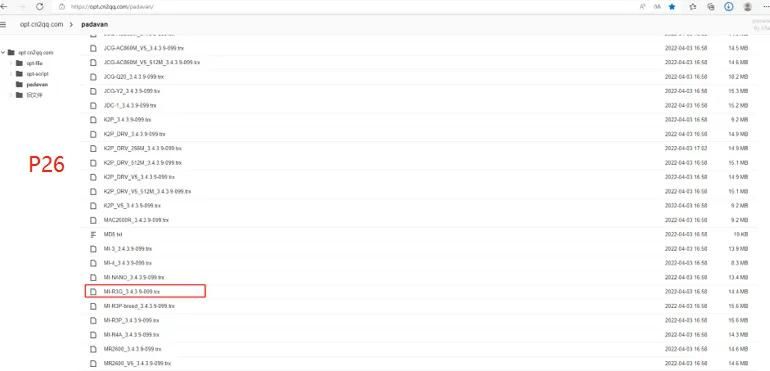
Task: Open the browser downloads icon
Action: (729, 7)
